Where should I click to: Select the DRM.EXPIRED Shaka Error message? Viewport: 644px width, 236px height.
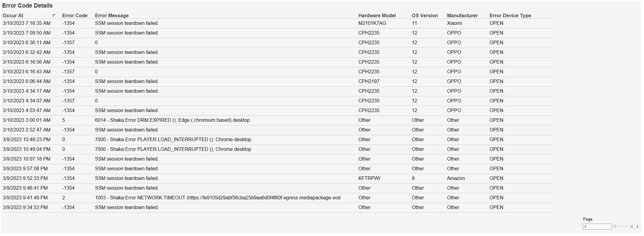tap(172, 120)
